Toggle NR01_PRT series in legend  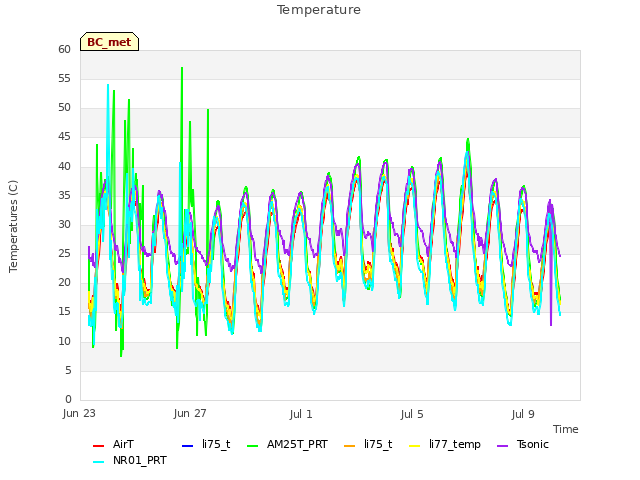click(130, 461)
